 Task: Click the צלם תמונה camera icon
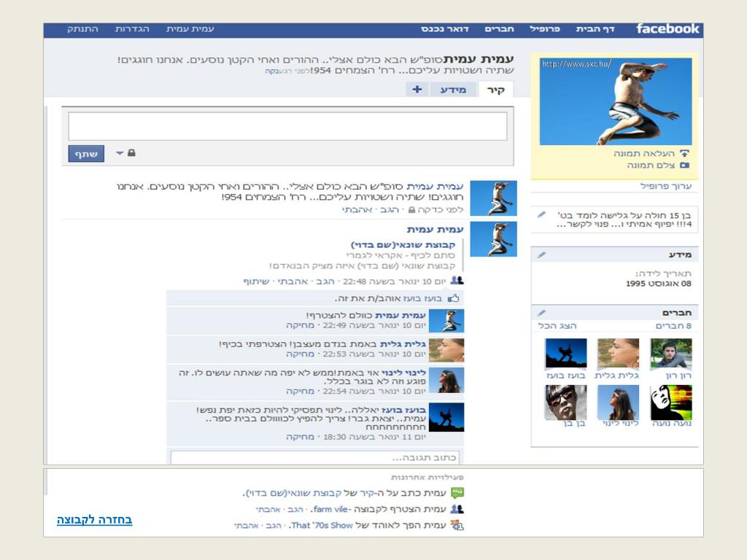(684, 166)
